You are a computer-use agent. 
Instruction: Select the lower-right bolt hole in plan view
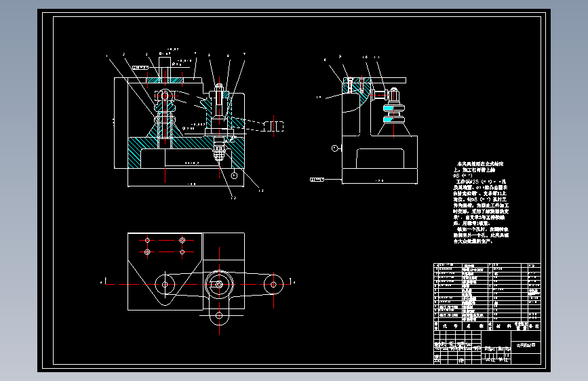point(182,252)
